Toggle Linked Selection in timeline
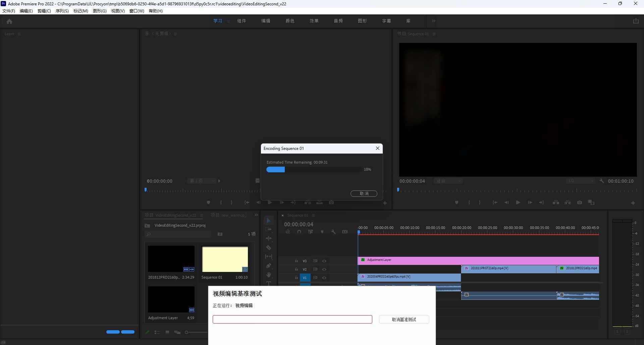Image resolution: width=644 pixels, height=345 pixels. click(311, 232)
